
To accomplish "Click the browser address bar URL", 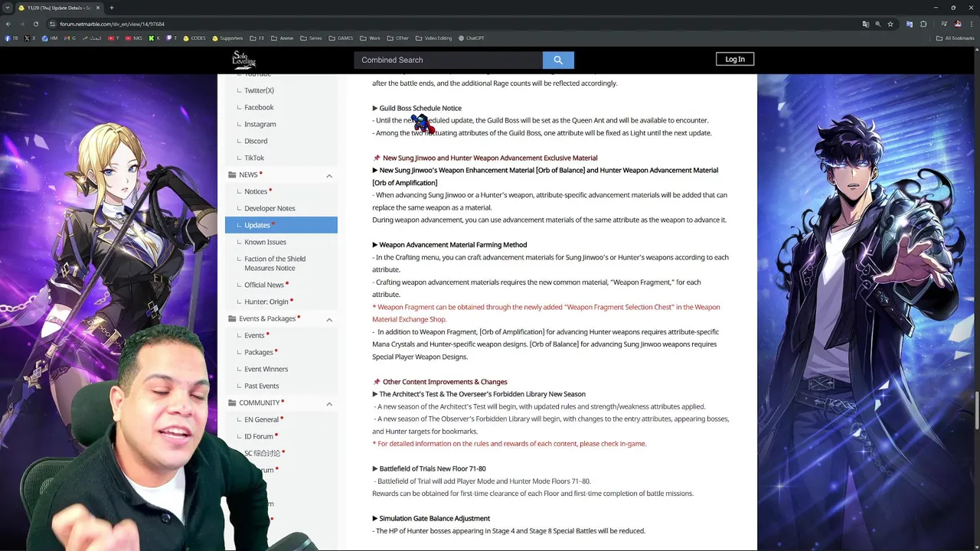I will [x=113, y=24].
